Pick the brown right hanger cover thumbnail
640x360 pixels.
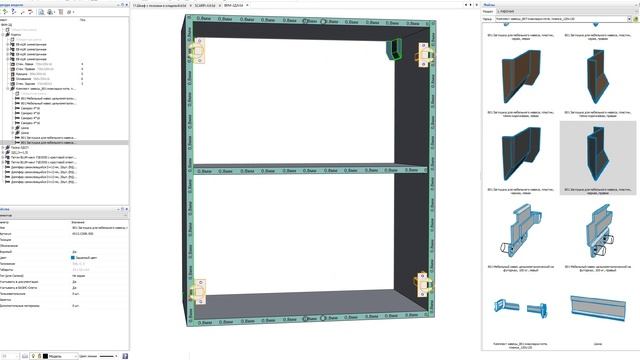[598, 76]
